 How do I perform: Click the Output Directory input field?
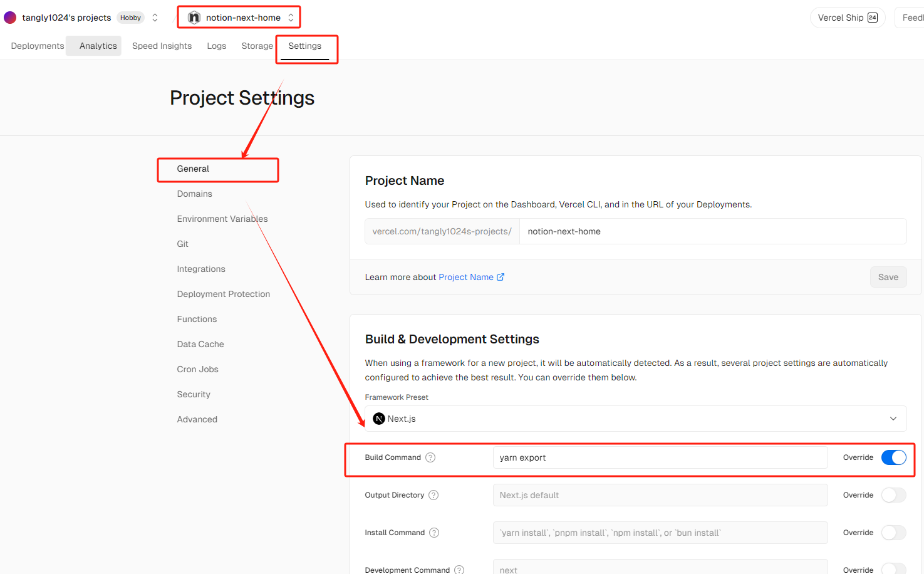[x=660, y=495]
